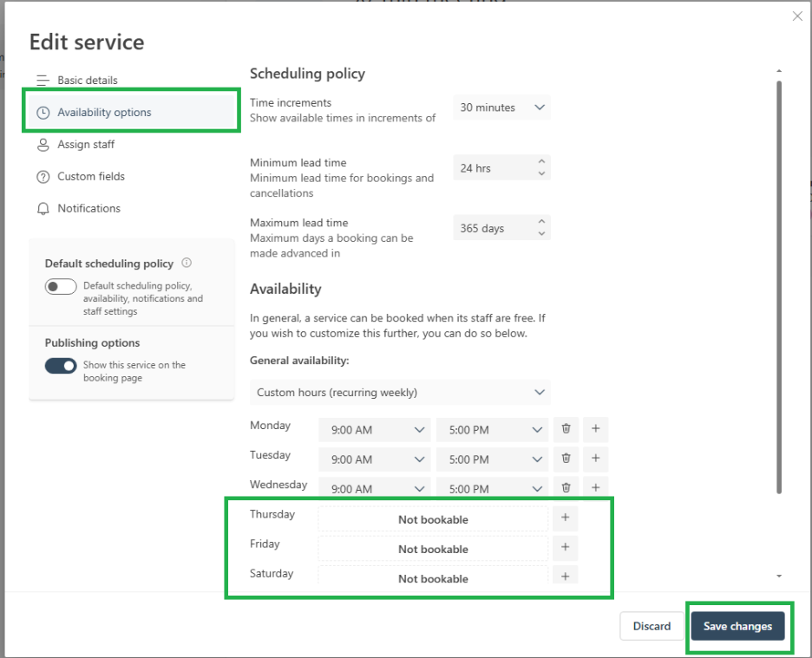Click the scrollbar down arrow
Image resolution: width=812 pixels, height=658 pixels.
coord(779,576)
